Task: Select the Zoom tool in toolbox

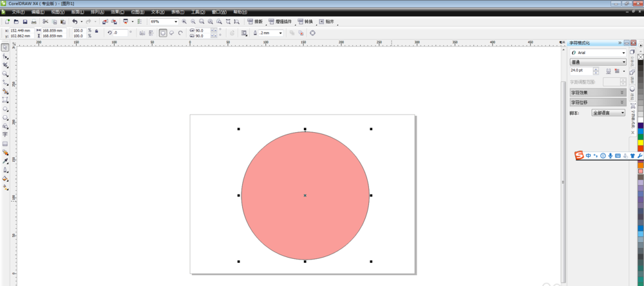Action: [5, 74]
